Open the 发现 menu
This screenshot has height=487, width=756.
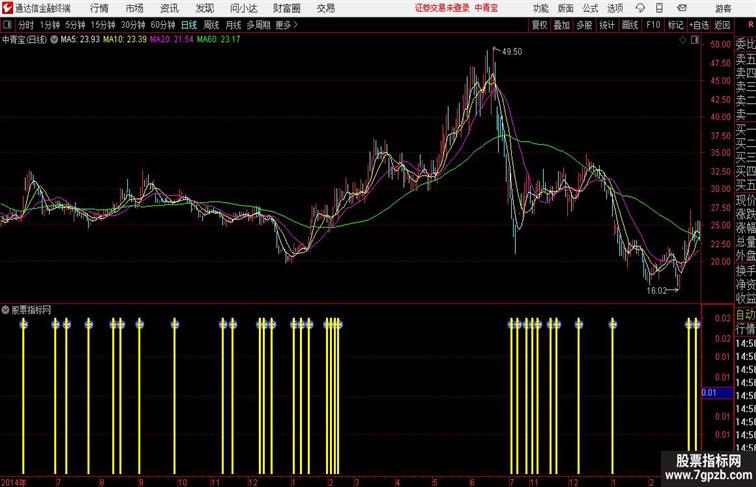point(204,8)
